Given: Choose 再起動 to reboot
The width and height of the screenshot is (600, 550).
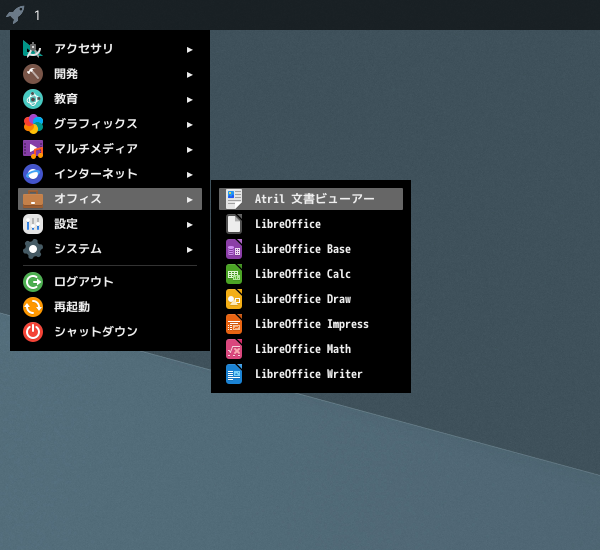Looking at the screenshot, I should pyautogui.click(x=110, y=307).
